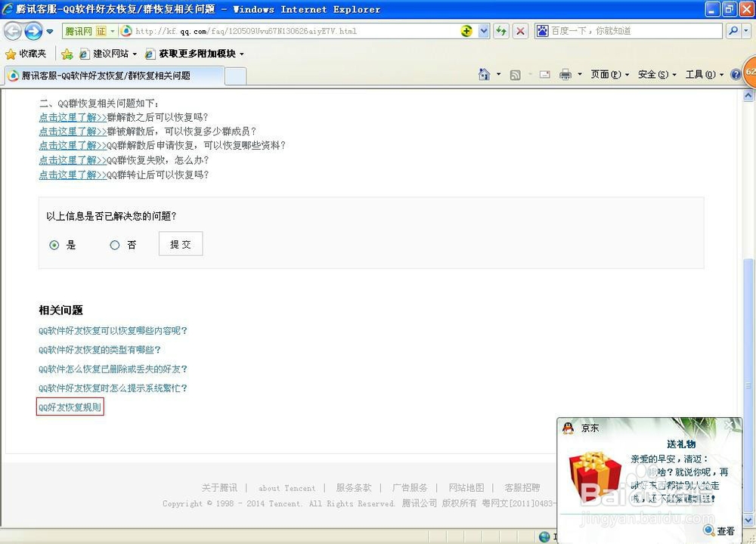Click the add-to-favorites-bar star icon

click(67, 54)
